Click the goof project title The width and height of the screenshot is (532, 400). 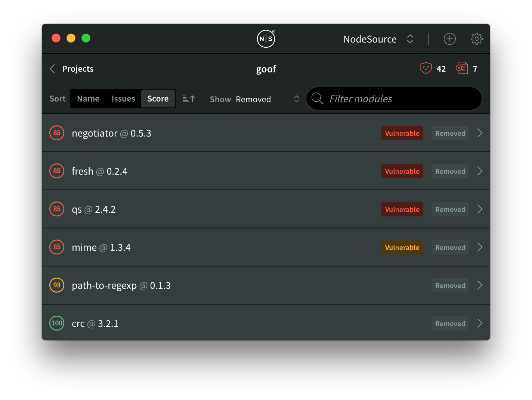pyautogui.click(x=266, y=69)
